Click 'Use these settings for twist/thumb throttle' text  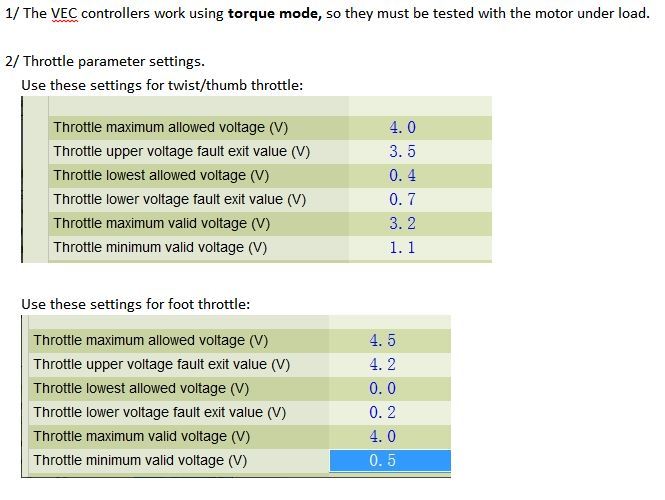(162, 85)
